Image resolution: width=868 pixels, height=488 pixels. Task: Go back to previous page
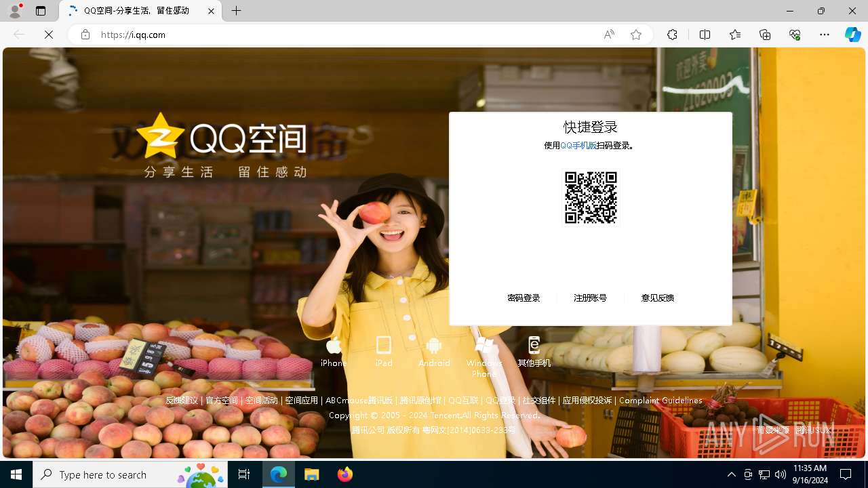pos(19,35)
